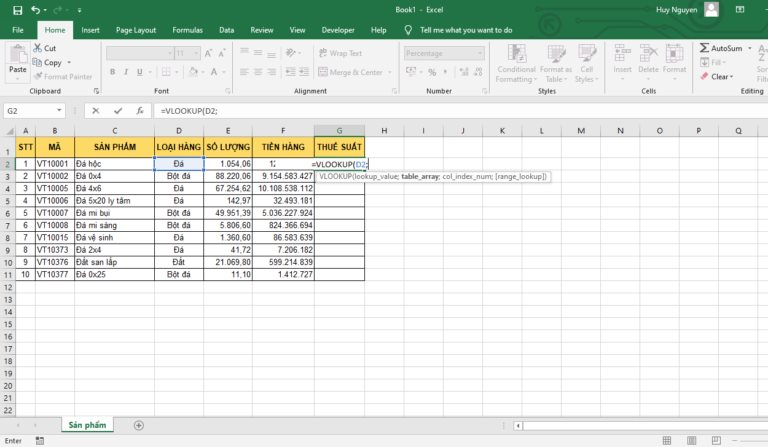Select cell containing Đá hộc
Viewport: 768px width, 447px height.
coord(114,162)
